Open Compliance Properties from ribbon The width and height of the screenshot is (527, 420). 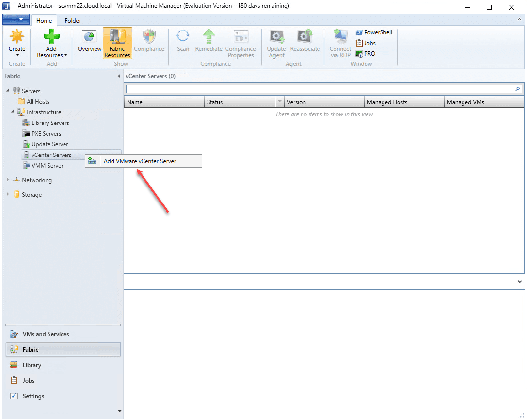(240, 44)
